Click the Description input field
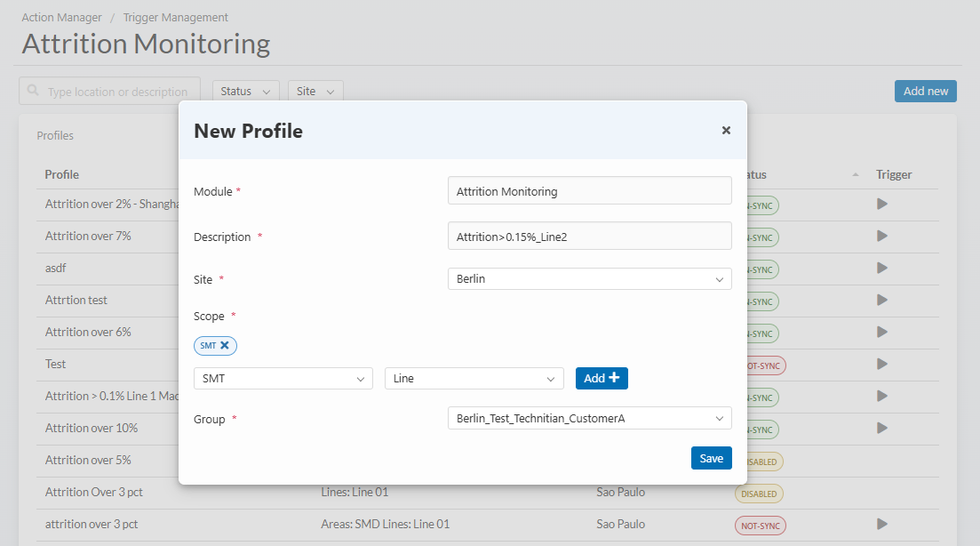Image resolution: width=980 pixels, height=546 pixels. coord(589,237)
